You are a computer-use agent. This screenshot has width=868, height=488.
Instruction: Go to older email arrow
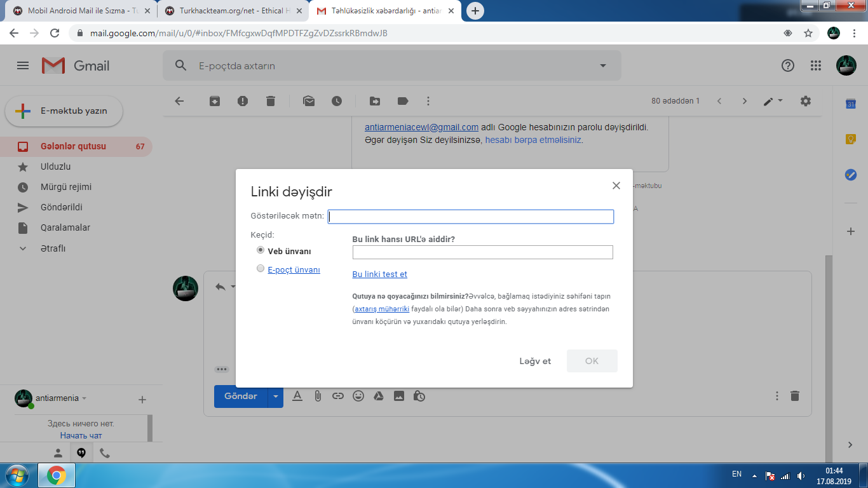coord(745,101)
